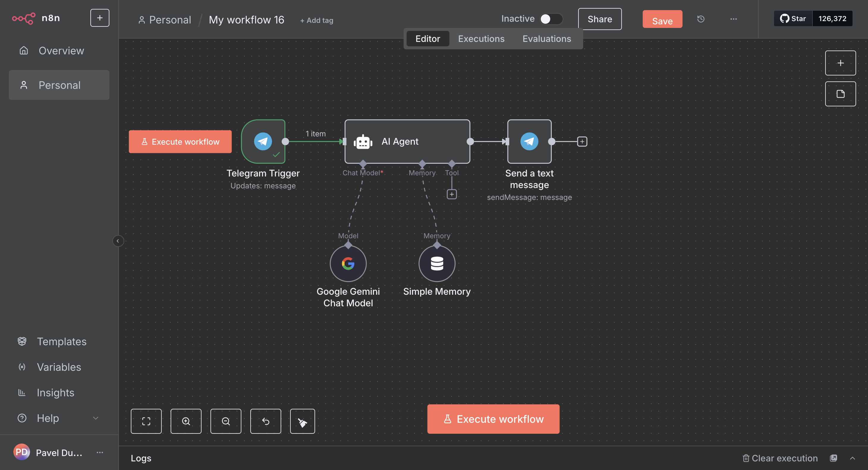Switch to the Evaluations tab
Screen dimensions: 868x470
[546, 39]
